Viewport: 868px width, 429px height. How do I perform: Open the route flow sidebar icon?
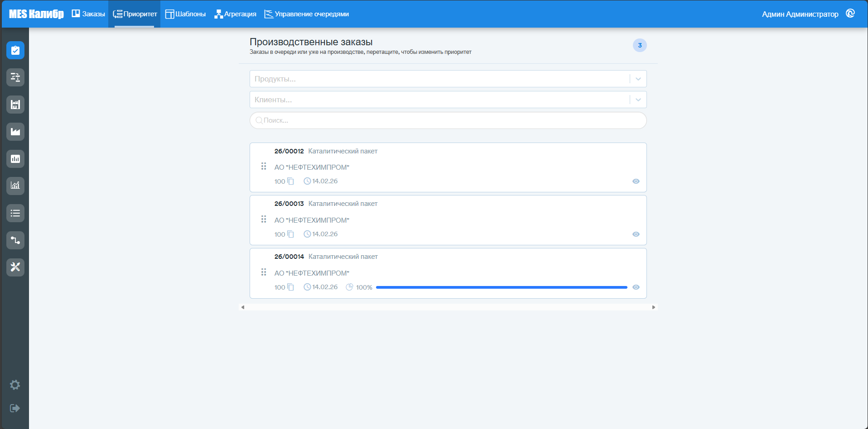15,240
